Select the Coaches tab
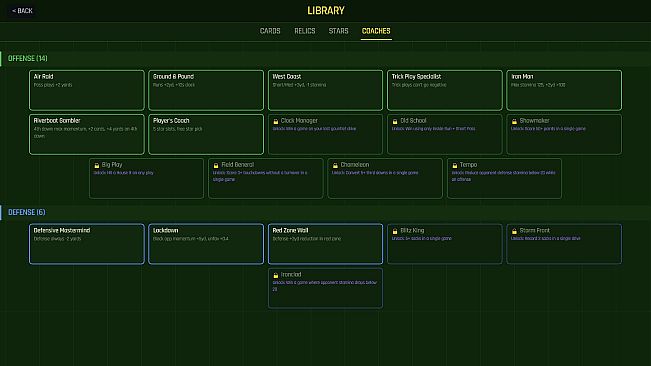This screenshot has height=366, width=651. coord(376,31)
